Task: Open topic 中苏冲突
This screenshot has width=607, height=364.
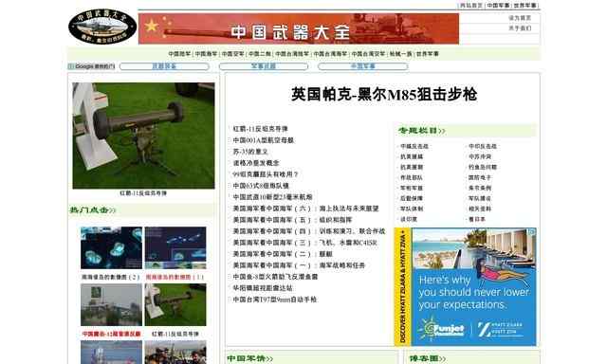Action: (480, 156)
